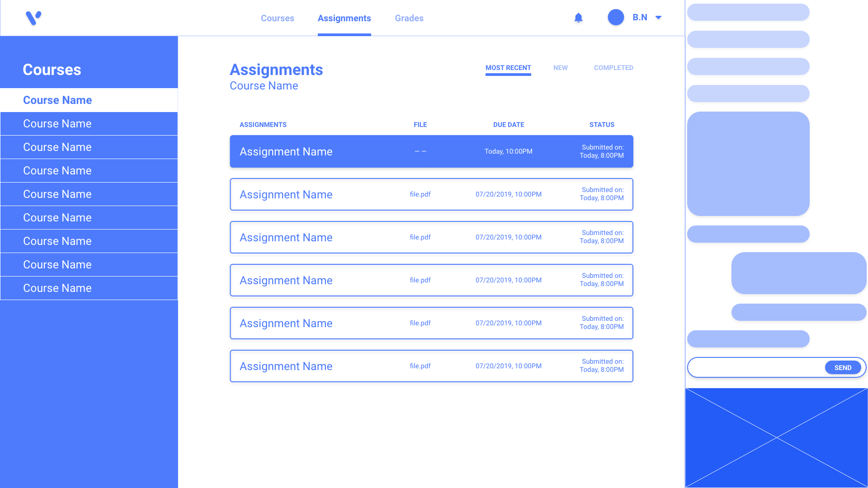
Task: Click the FILE column header
Action: 420,125
